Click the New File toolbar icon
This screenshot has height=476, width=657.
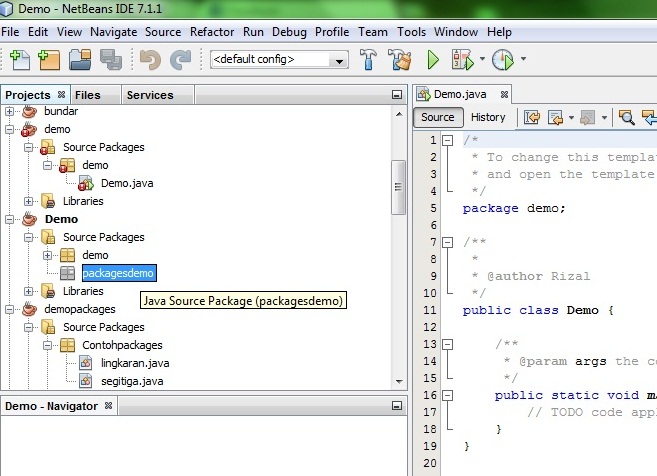[19, 60]
